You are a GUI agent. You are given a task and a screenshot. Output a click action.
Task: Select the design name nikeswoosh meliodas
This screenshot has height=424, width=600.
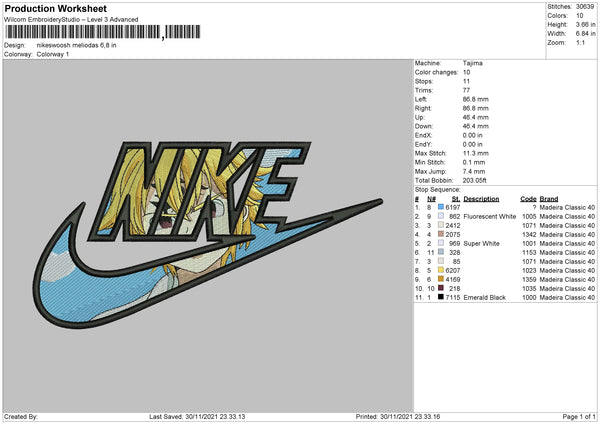pyautogui.click(x=76, y=45)
